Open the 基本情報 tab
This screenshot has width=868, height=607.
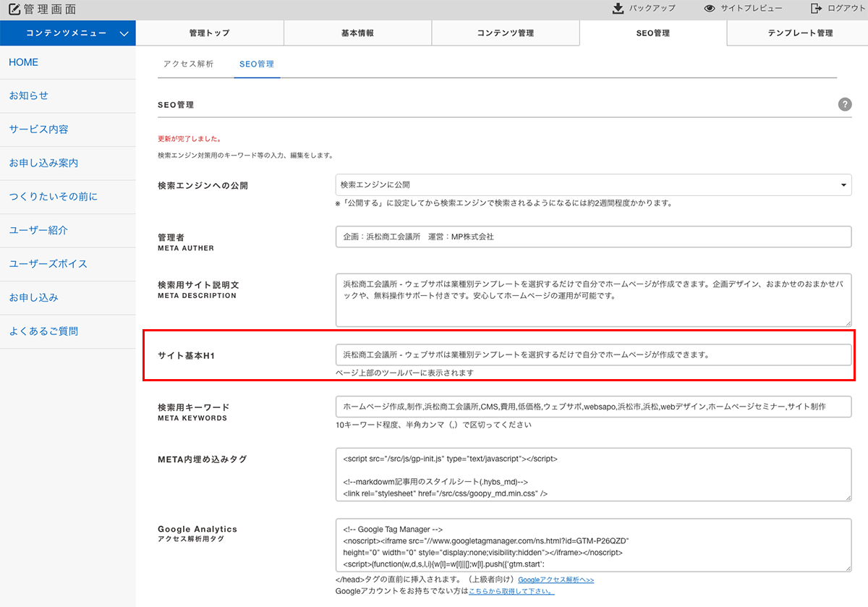pos(357,33)
